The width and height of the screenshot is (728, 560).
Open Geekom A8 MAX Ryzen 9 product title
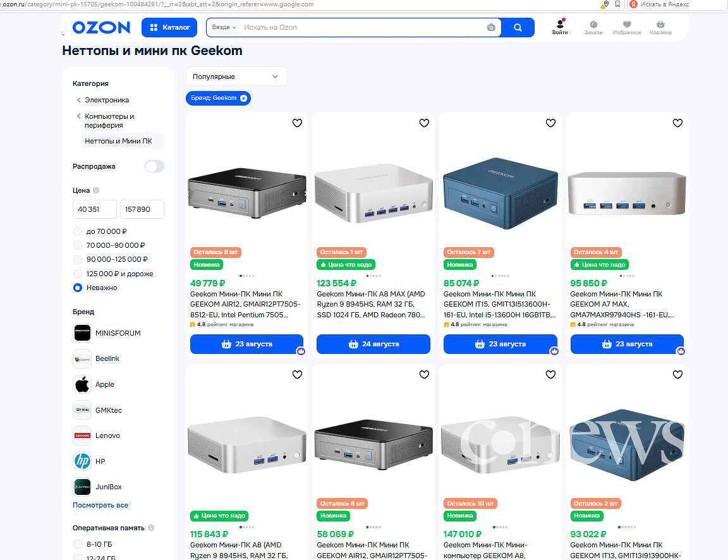click(x=372, y=304)
